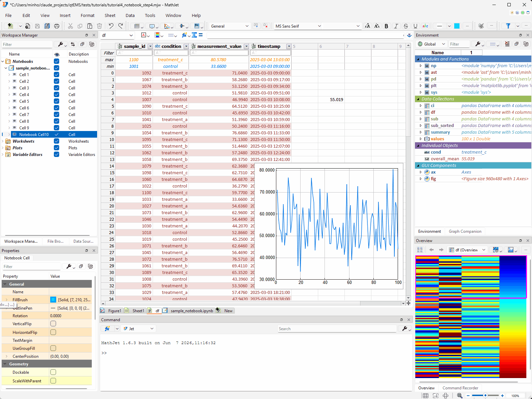The height and width of the screenshot is (399, 532).
Task: Switch to the Sheet1 tab
Action: point(135,311)
